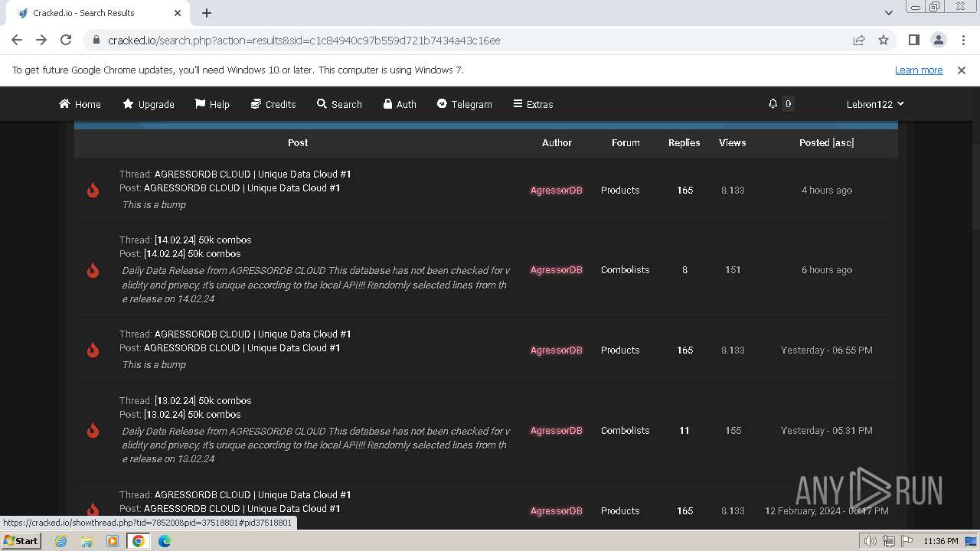Sort by Posted column header

click(814, 142)
